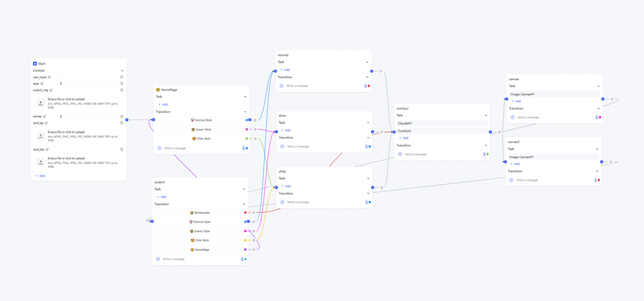Click the microphone icon in comfyui node

click(484, 154)
